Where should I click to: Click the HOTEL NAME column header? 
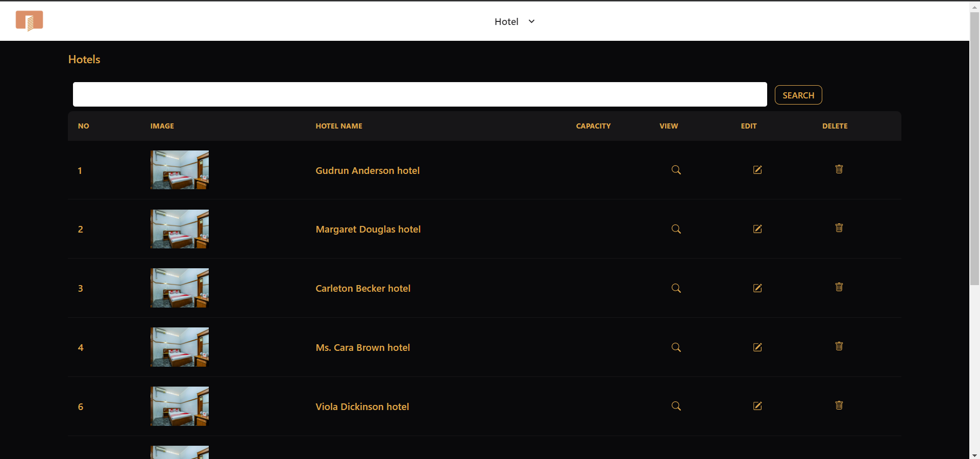[x=339, y=126]
